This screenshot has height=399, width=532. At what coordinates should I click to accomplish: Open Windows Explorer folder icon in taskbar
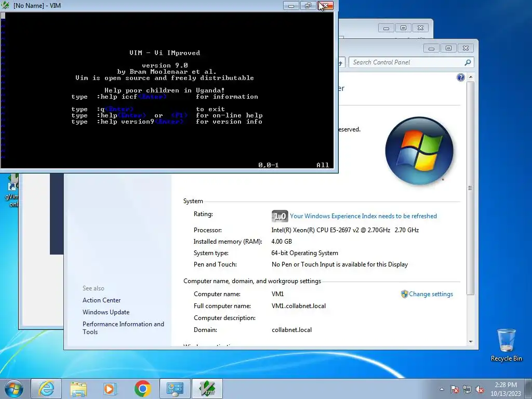pyautogui.click(x=78, y=389)
